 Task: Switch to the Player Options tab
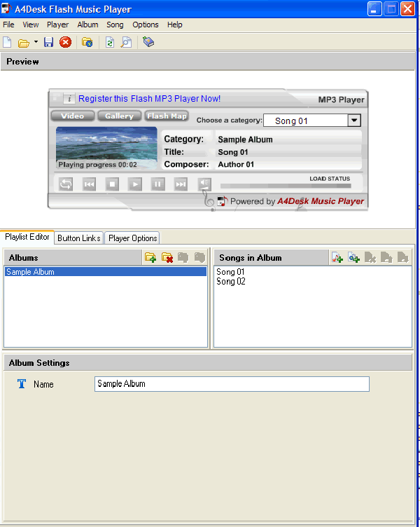click(132, 238)
